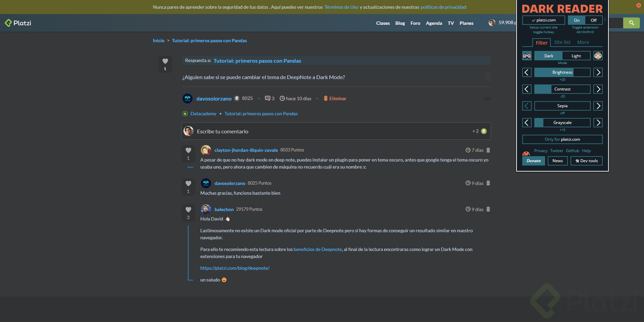Turn Dark Reader Off

click(x=594, y=20)
